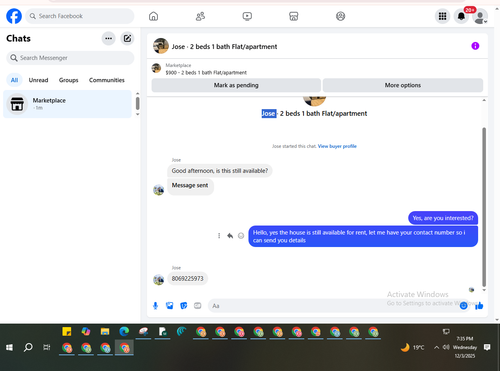Open the Friends icon in top bar
Viewport: 500px width, 371px height.
pyautogui.click(x=200, y=16)
